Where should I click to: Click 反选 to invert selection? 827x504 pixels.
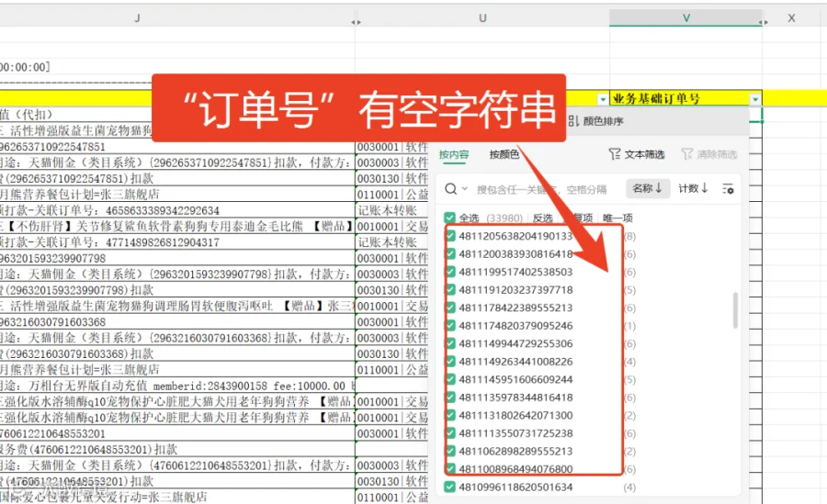pyautogui.click(x=543, y=218)
